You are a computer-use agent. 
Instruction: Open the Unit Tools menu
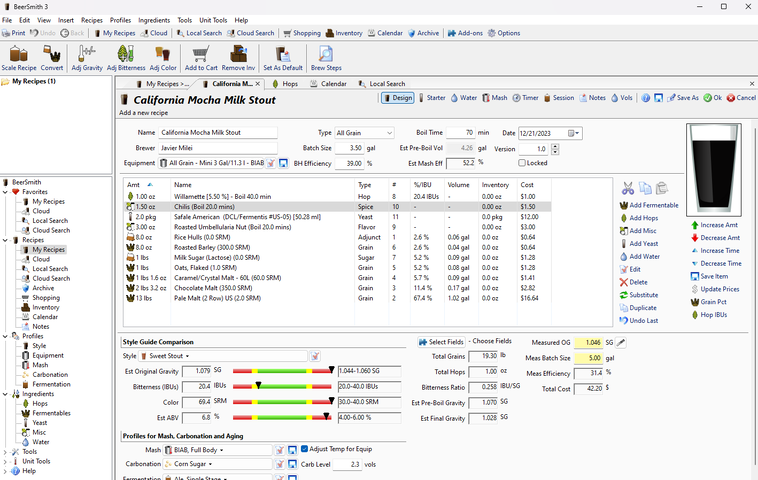(x=213, y=20)
